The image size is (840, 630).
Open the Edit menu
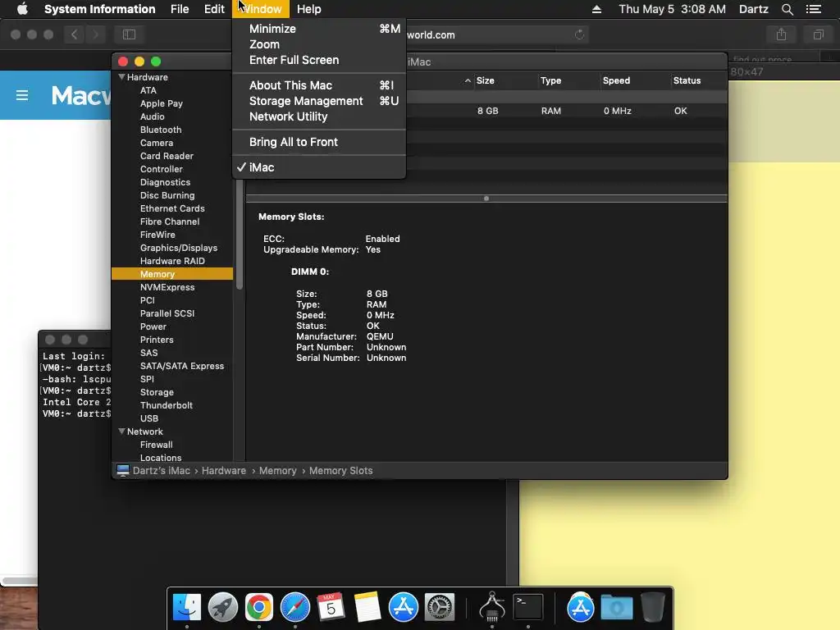(214, 9)
